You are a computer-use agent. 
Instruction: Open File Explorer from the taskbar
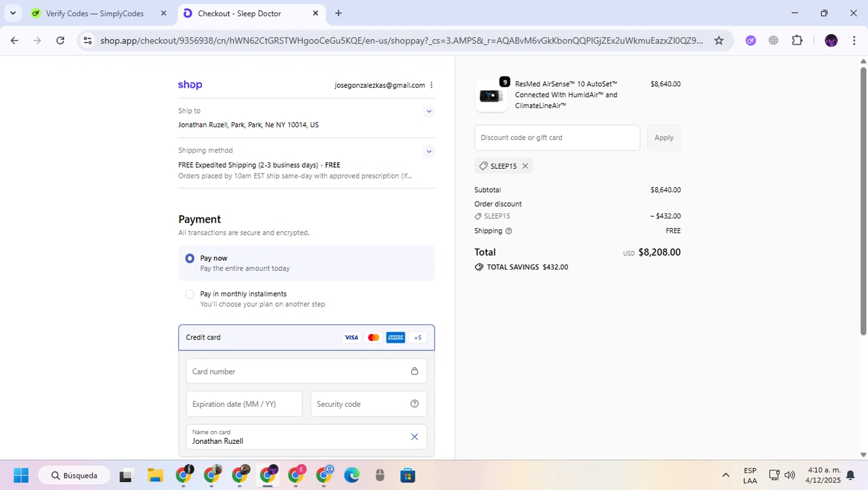tap(155, 476)
